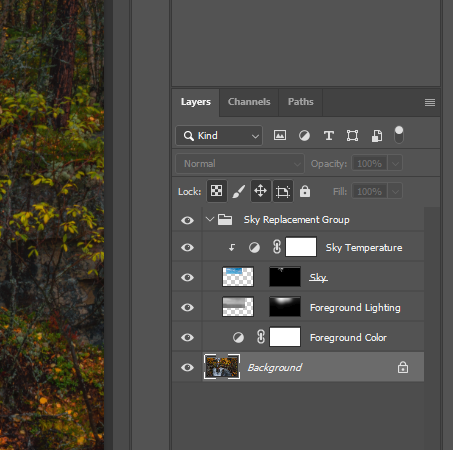
Task: Filter layers by pixel layer icon
Action: (x=280, y=135)
